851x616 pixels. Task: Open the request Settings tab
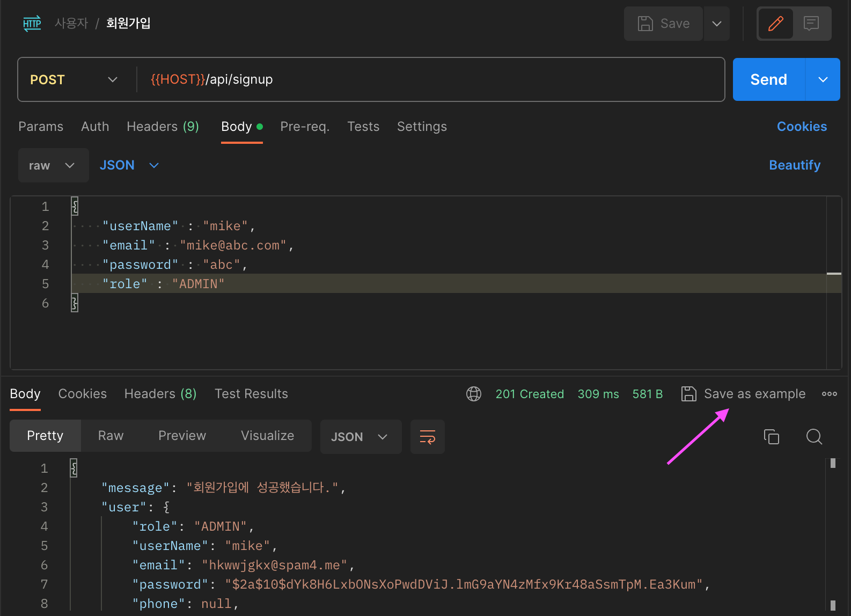point(422,127)
